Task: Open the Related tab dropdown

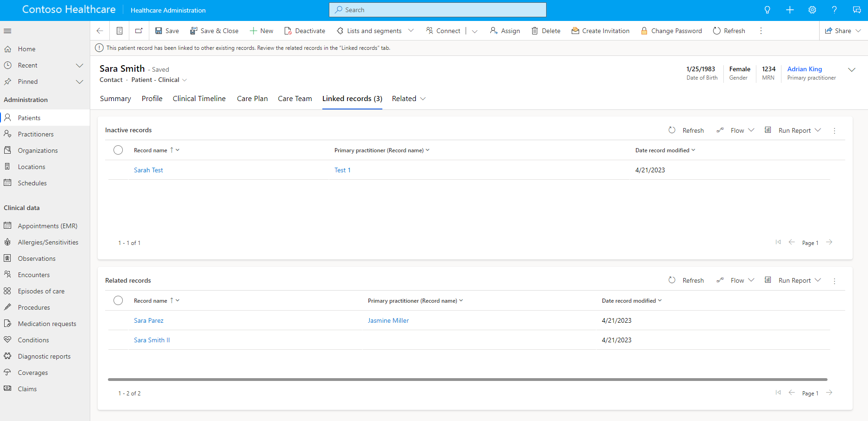Action: (409, 99)
